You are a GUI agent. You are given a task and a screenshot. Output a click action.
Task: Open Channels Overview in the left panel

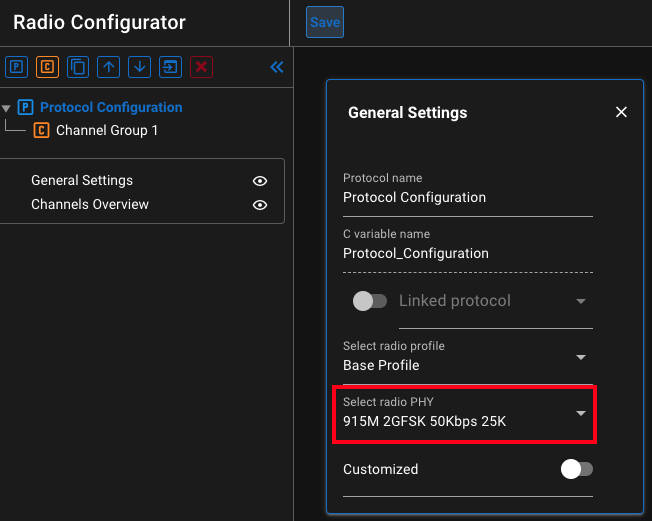[90, 205]
